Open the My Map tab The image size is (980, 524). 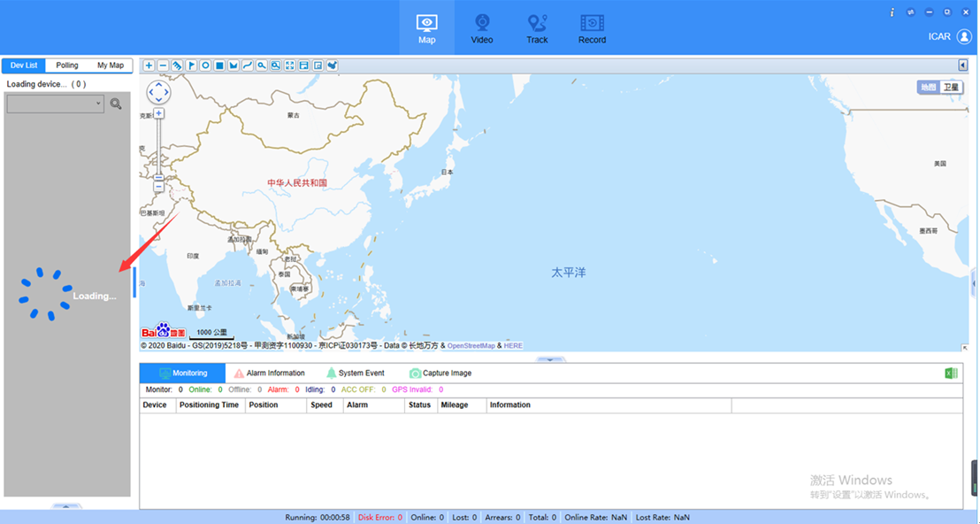click(x=111, y=65)
